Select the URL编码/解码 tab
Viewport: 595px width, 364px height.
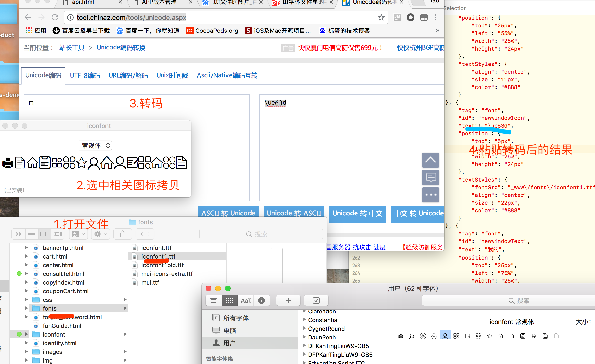pyautogui.click(x=128, y=75)
